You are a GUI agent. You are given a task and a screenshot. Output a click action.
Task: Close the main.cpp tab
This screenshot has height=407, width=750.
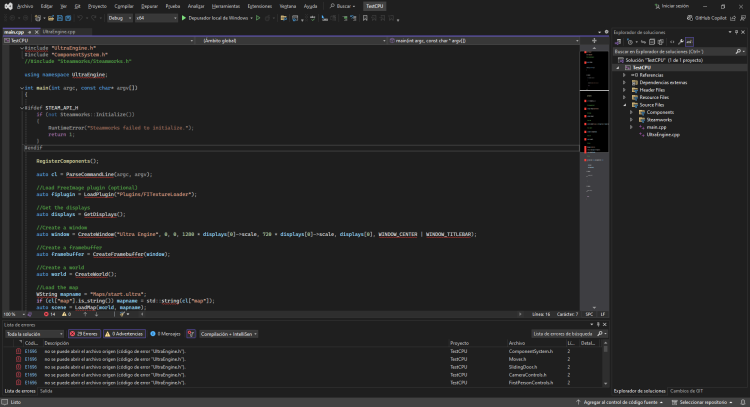[36, 32]
